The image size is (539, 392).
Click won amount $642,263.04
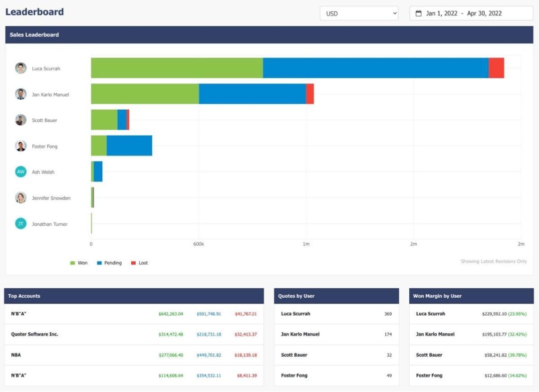coord(171,314)
